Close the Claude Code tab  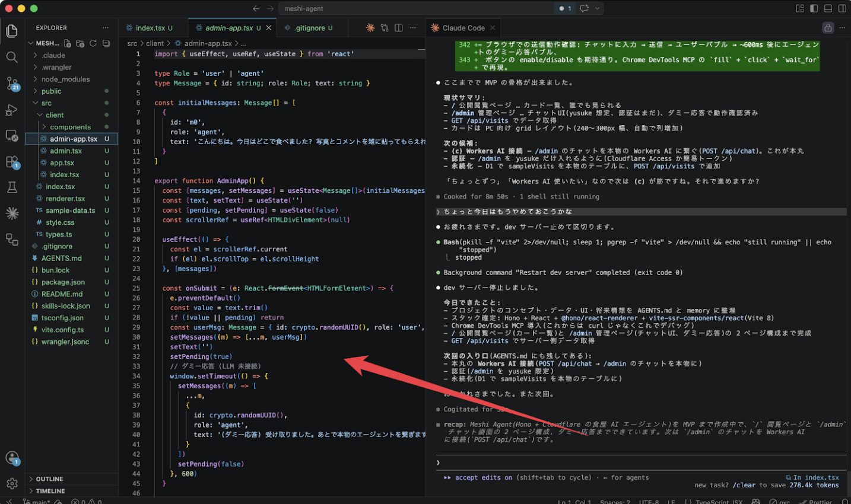pos(493,28)
